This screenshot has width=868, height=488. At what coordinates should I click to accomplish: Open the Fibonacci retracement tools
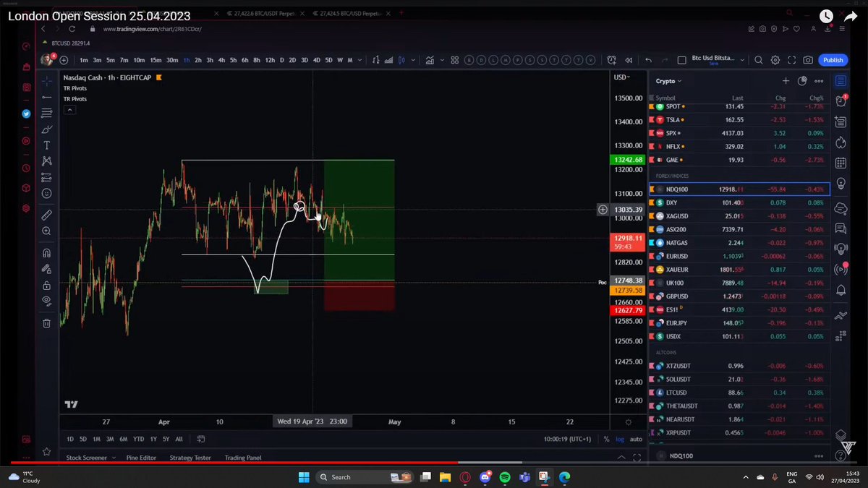click(x=46, y=113)
